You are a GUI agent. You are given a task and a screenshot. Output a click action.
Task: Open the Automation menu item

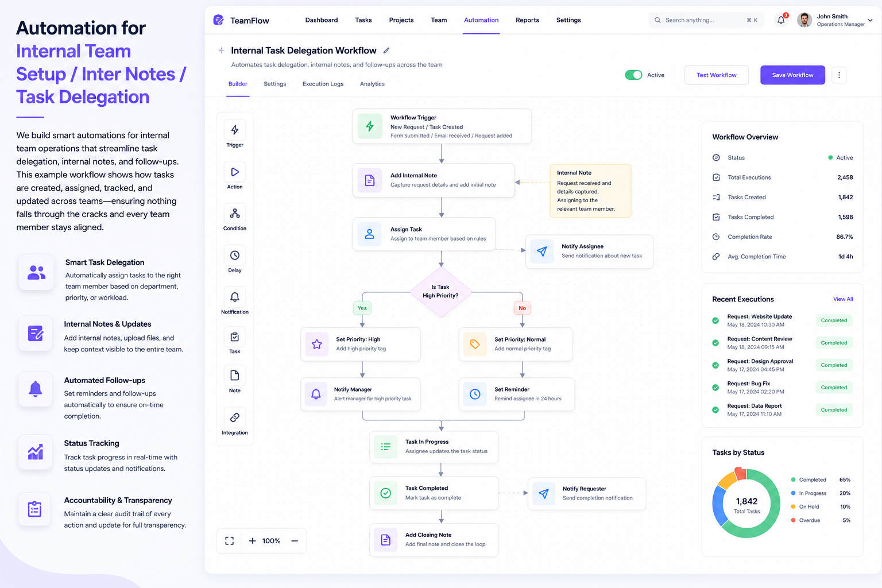pyautogui.click(x=481, y=20)
